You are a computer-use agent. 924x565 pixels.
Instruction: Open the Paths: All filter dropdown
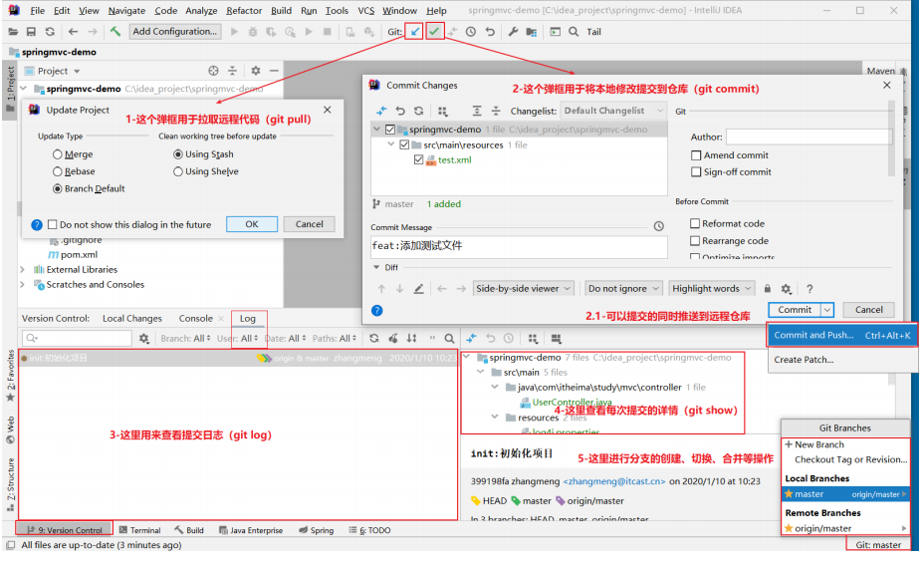(x=335, y=339)
